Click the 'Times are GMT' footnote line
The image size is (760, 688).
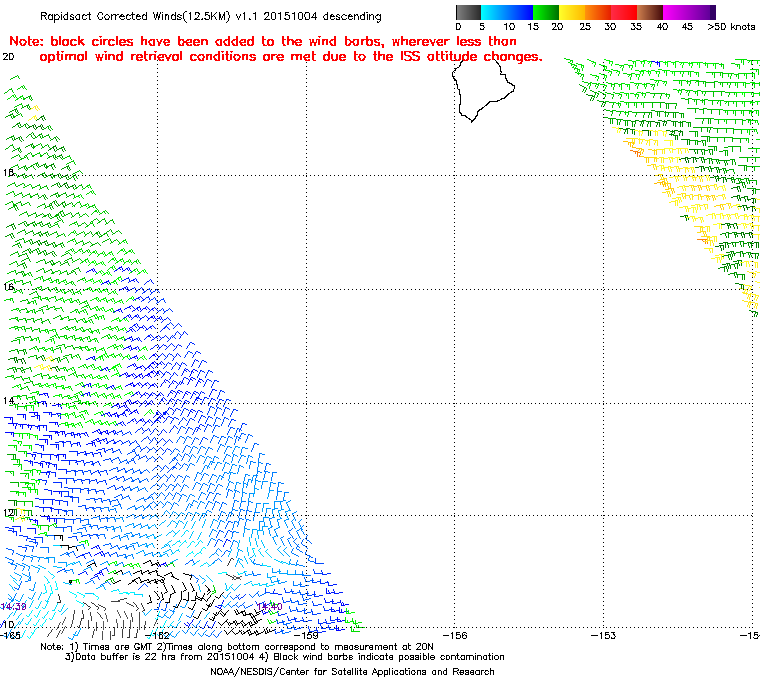tap(237, 647)
